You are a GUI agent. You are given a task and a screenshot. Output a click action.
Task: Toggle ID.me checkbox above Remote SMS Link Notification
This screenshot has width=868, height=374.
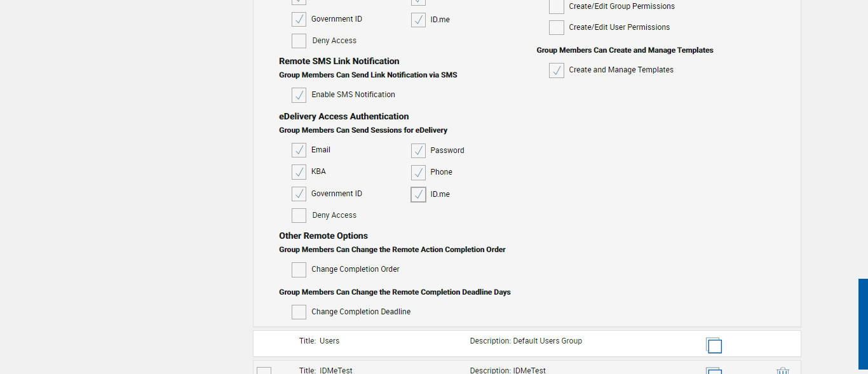pos(418,20)
